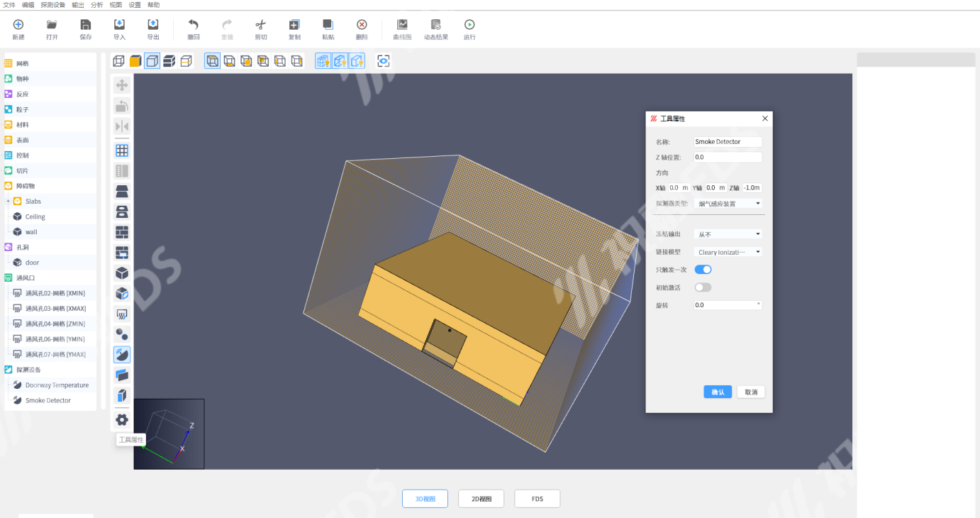
Task: Click the 确认 confirm button
Action: (718, 392)
